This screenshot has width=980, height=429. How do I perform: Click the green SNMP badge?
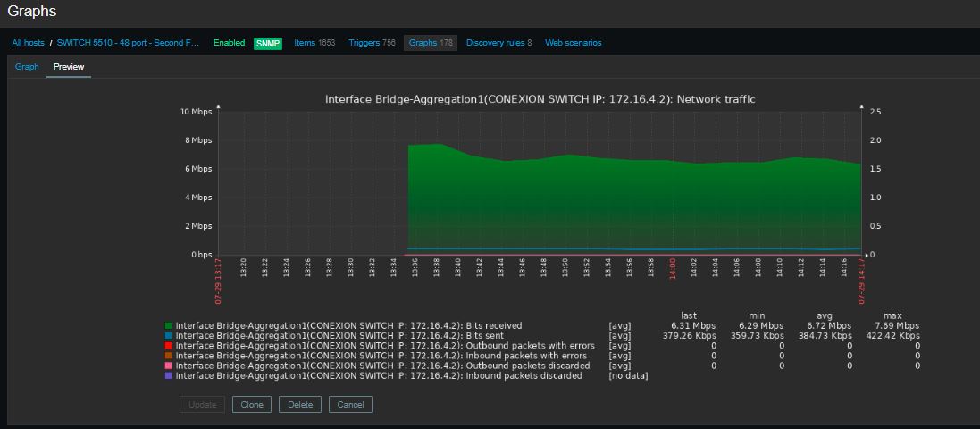tap(268, 43)
